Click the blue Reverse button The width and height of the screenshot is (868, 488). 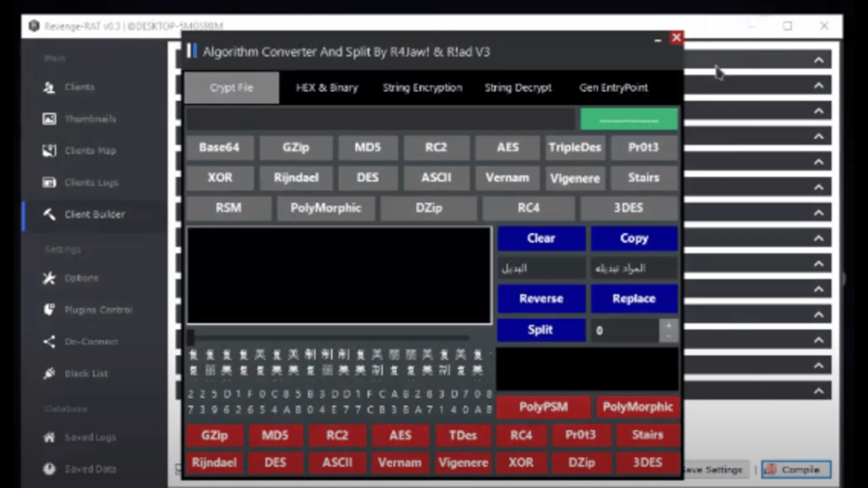(x=541, y=299)
